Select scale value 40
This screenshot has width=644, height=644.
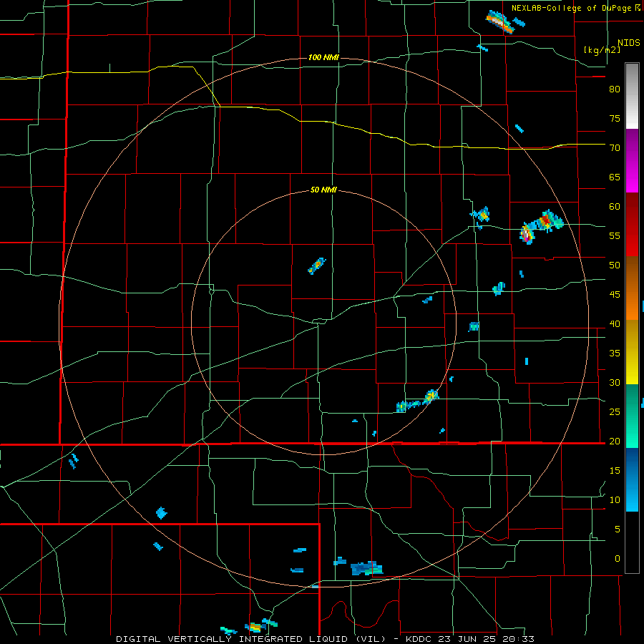tap(615, 323)
